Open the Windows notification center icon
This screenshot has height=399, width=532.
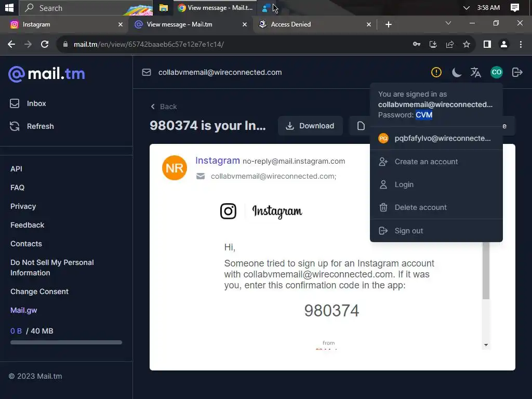(515, 7)
